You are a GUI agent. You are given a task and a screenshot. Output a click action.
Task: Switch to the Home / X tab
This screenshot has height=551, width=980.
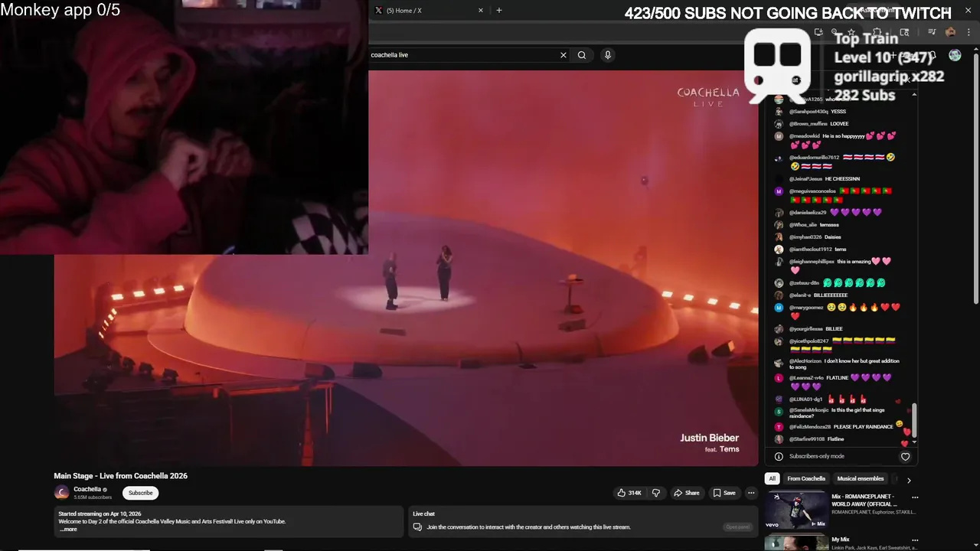(429, 11)
